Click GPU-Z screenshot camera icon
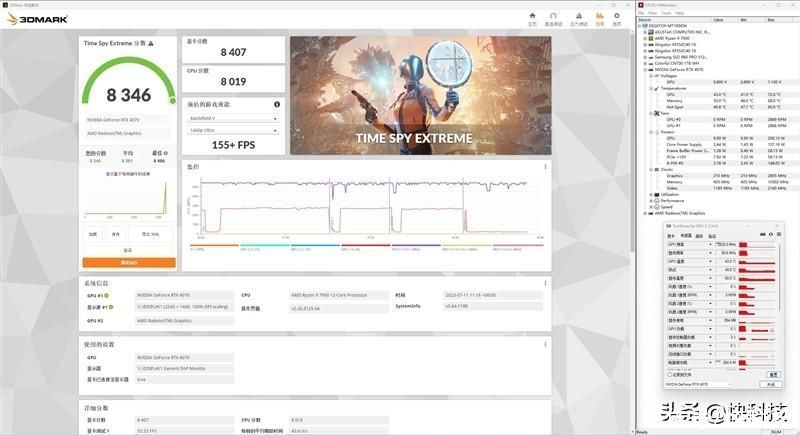The width and height of the screenshot is (800, 435). pyautogui.click(x=763, y=235)
